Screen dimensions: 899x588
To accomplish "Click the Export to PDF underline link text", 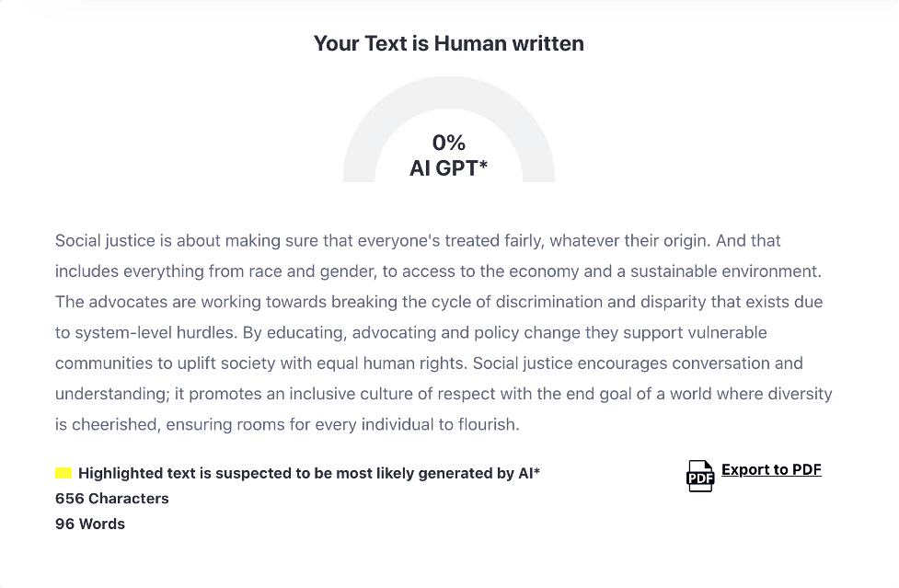I will click(771, 469).
